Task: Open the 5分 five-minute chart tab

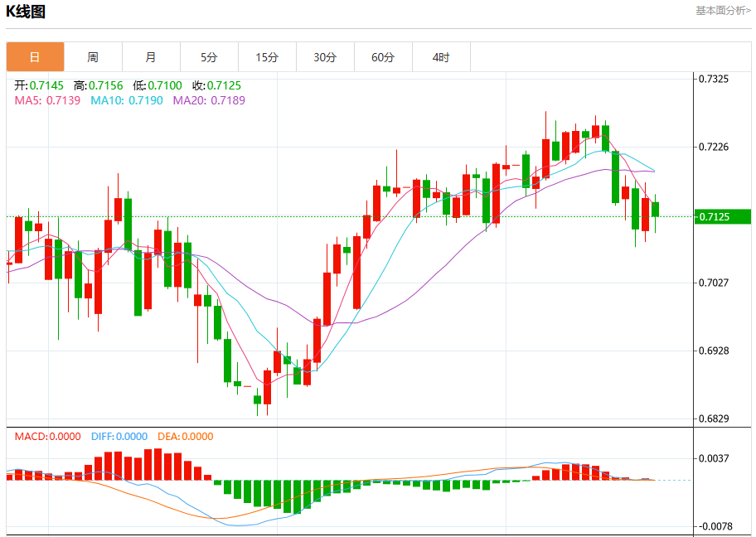Action: click(209, 57)
